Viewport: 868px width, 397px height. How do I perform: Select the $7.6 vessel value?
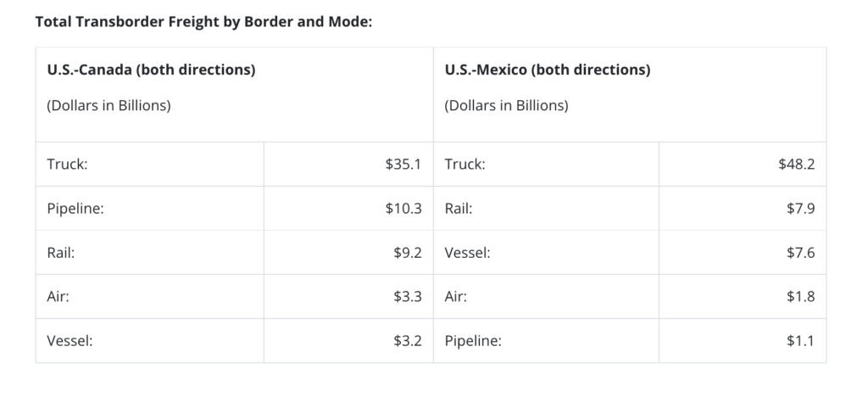pyautogui.click(x=800, y=252)
